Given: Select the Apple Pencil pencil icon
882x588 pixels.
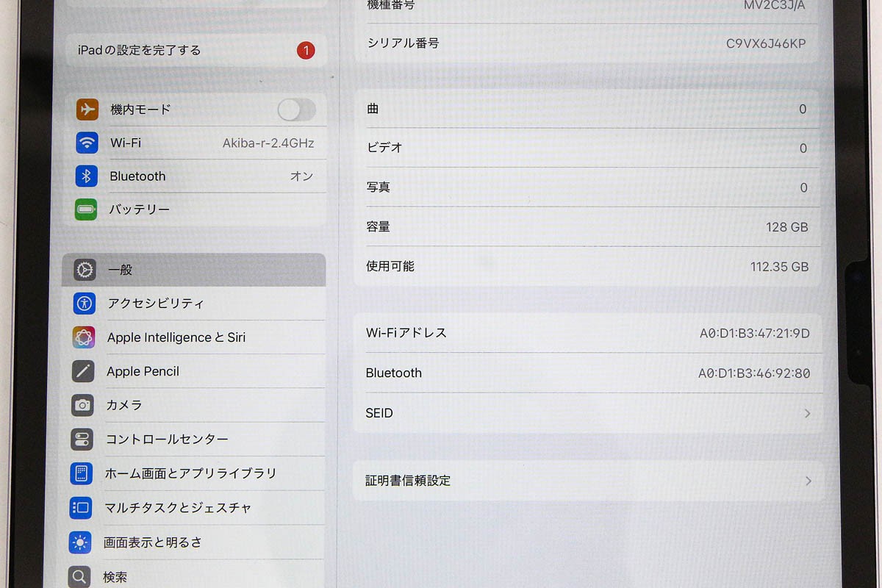Looking at the screenshot, I should tap(83, 371).
